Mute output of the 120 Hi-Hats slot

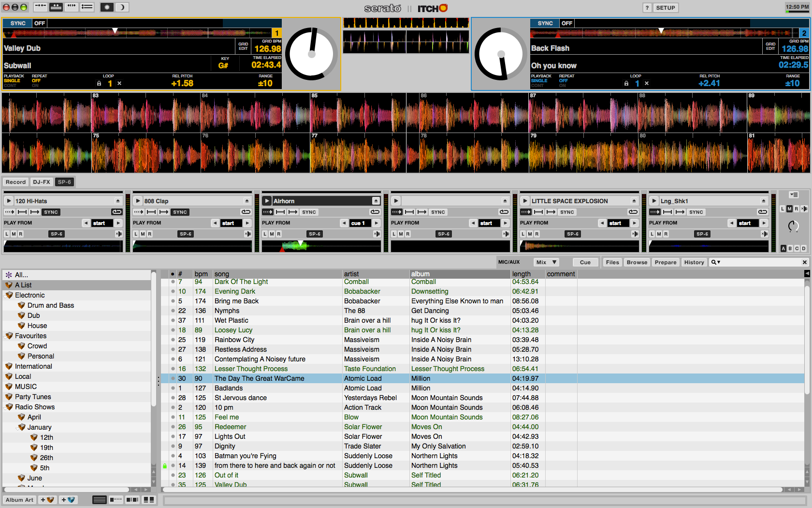point(118,234)
